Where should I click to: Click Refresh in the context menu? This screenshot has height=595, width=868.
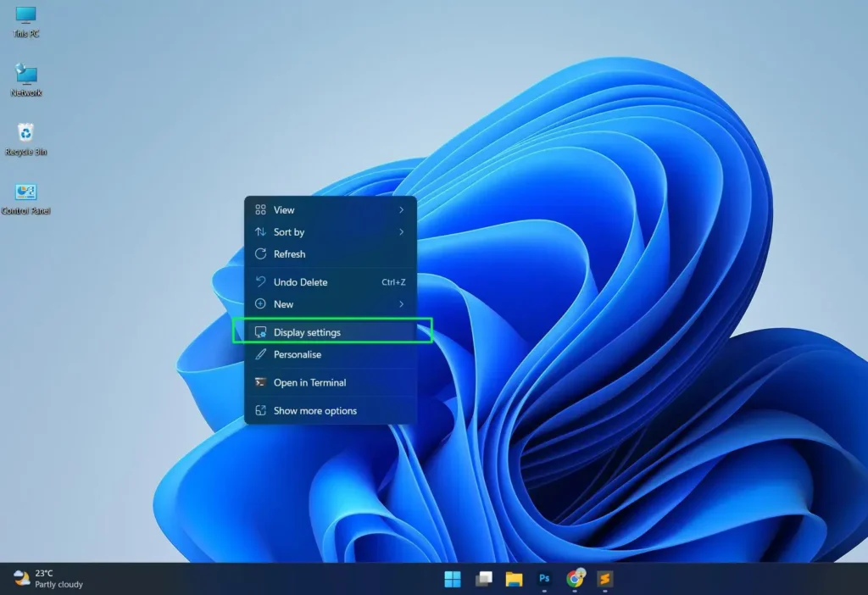click(291, 253)
